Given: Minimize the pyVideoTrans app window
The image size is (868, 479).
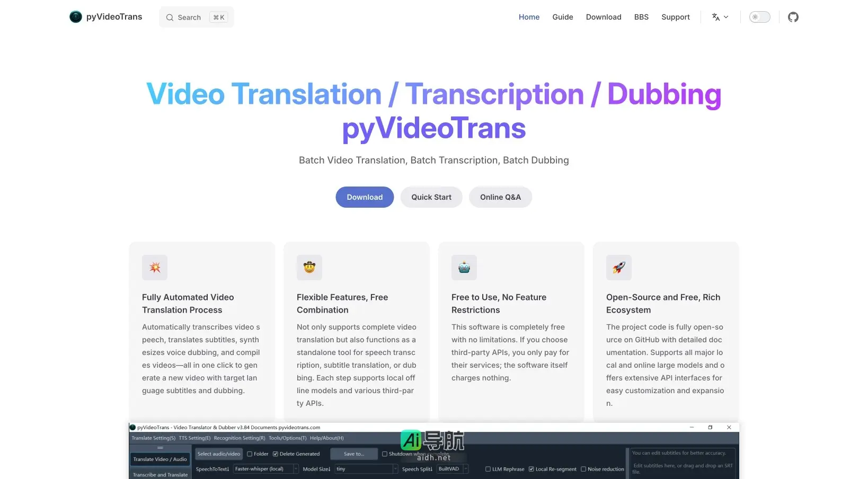Looking at the screenshot, I should (692, 427).
